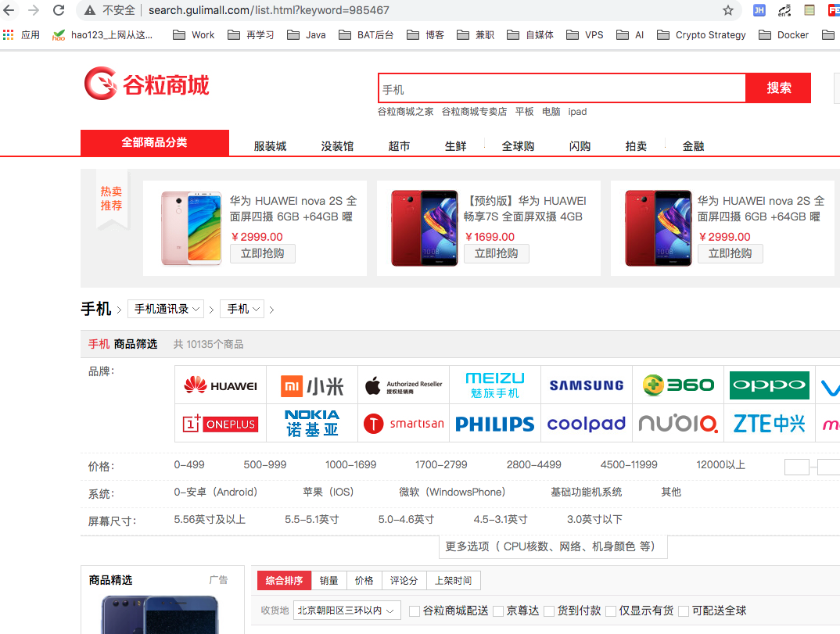This screenshot has width=840, height=634.
Task: Sort results by 销量 tab
Action: (328, 580)
